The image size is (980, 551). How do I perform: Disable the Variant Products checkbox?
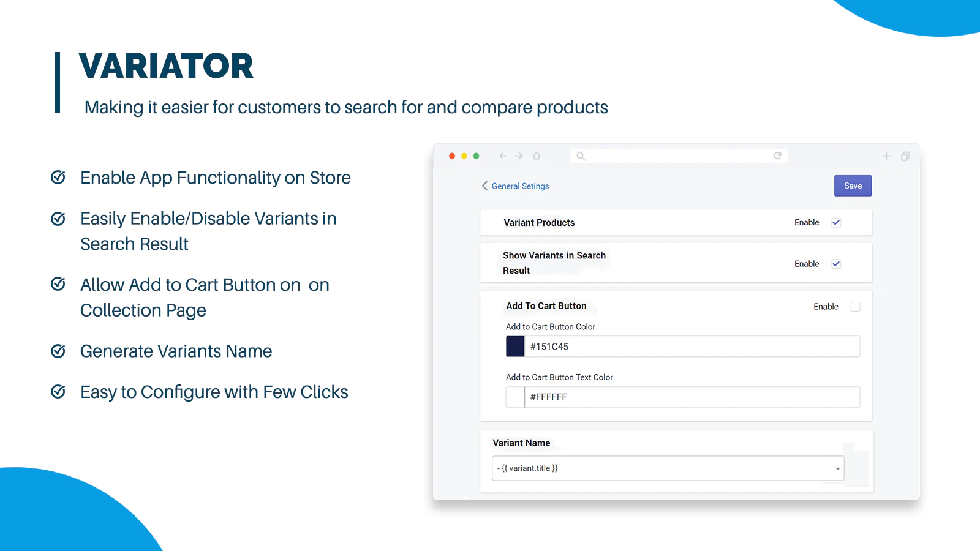pos(836,223)
